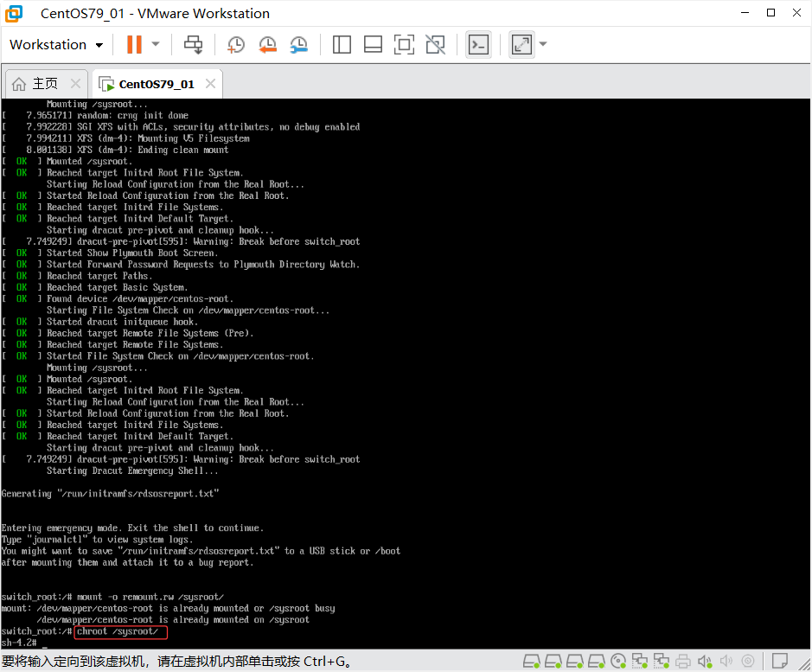Revert VM to previous snapshot

point(267,45)
